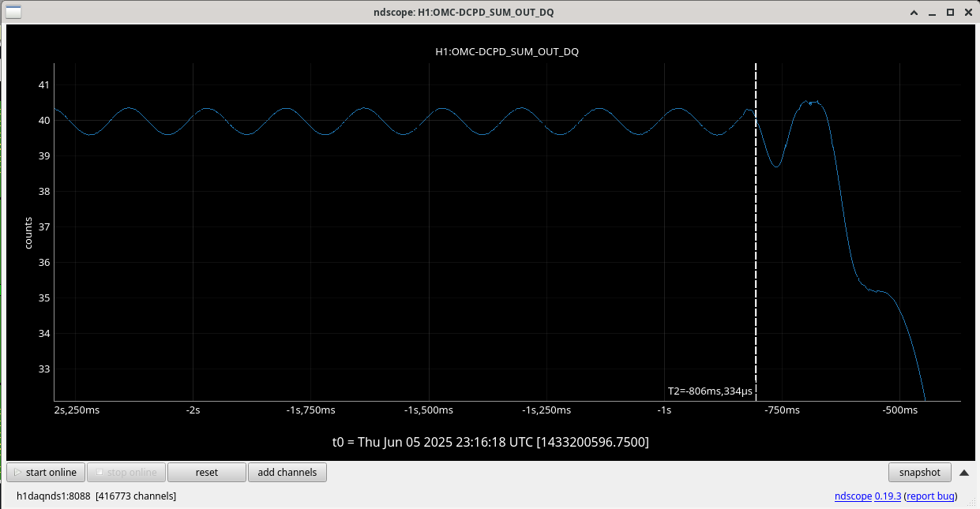This screenshot has width=980, height=509.
Task: Click the -1s,250ms x-axis tick label
Action: pos(546,410)
